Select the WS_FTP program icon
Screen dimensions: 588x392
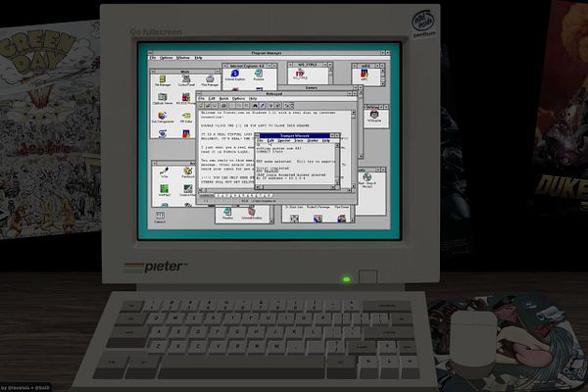point(300,73)
